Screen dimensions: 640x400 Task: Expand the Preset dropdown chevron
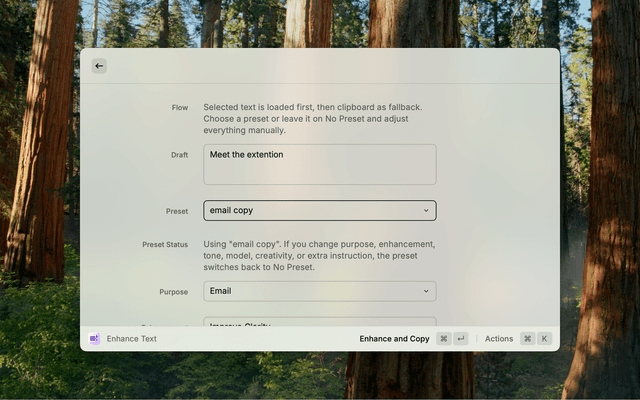coord(426,211)
